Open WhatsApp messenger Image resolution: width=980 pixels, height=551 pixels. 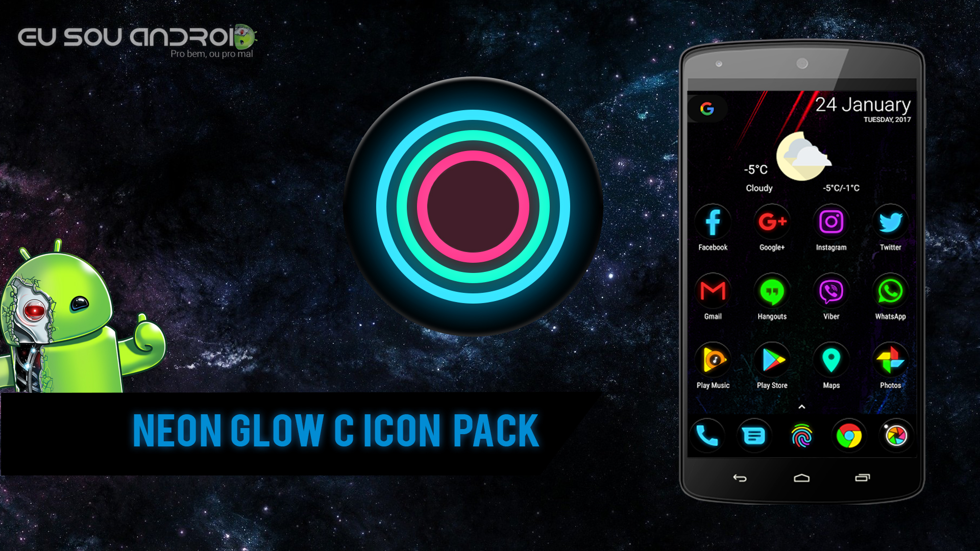click(890, 293)
